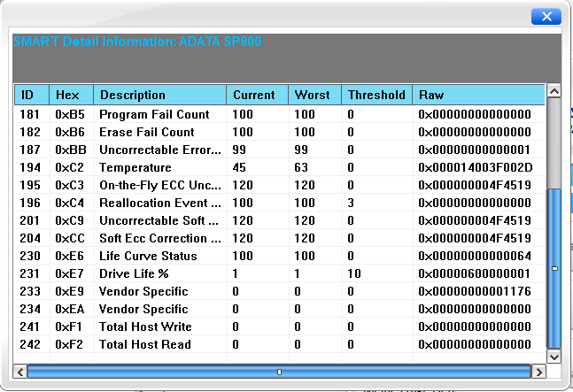The image size is (573, 392).
Task: Click raw value 0x00000000001176
Action: pos(475,291)
